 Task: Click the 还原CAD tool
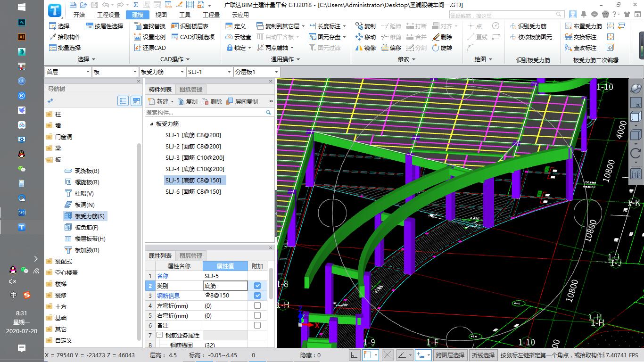[149, 48]
